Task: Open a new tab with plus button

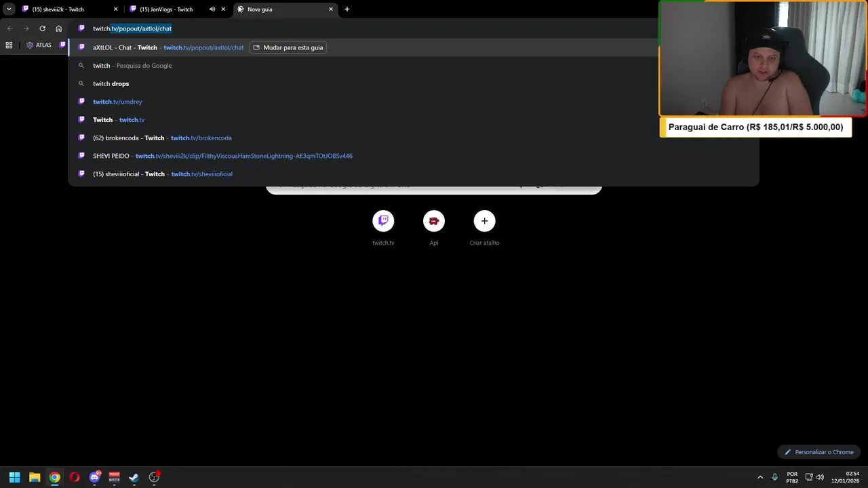Action: tap(347, 9)
